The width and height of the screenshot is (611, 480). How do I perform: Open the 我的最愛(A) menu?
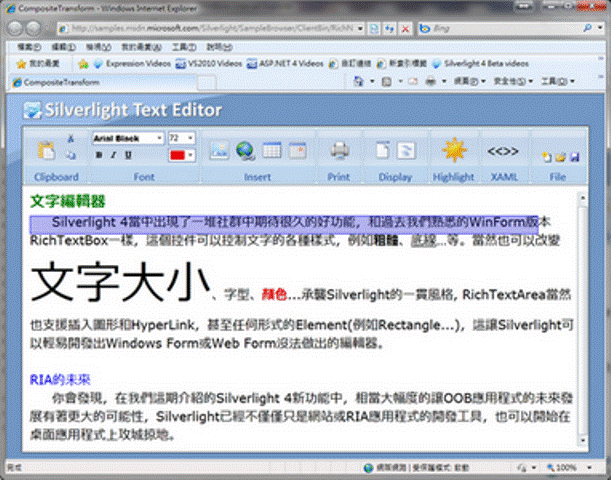click(141, 47)
